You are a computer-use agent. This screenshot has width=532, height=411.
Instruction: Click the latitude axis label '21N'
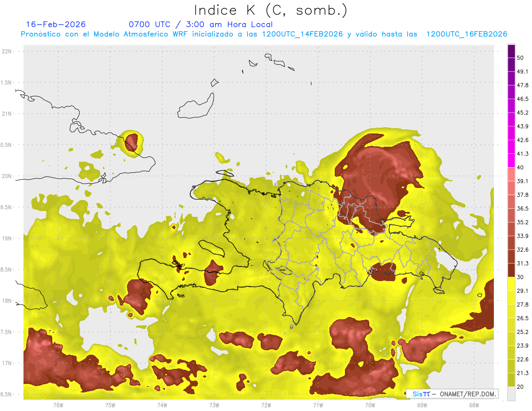[x=7, y=114]
